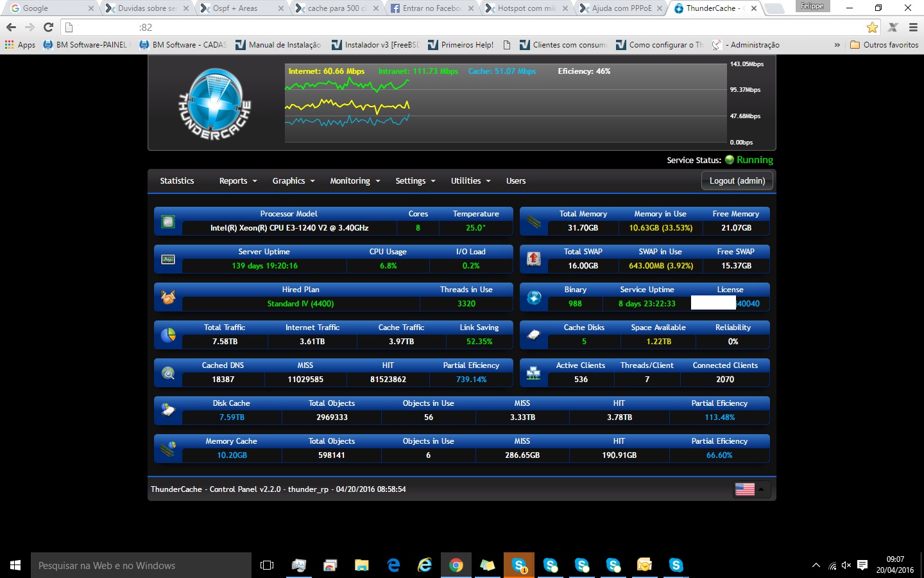Click the Connected Clients value 2070
The height and width of the screenshot is (578, 924).
pyautogui.click(x=725, y=380)
